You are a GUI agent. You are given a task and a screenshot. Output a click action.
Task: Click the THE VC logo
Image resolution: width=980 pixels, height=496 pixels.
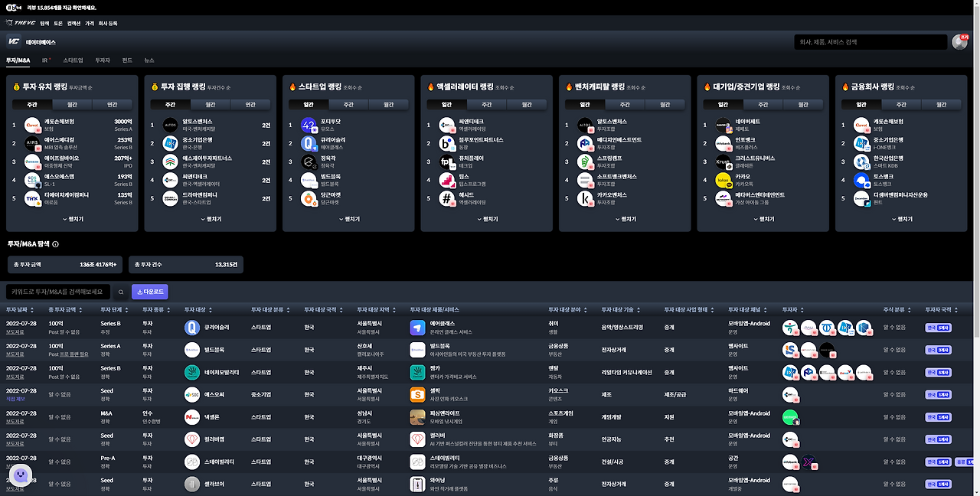(x=21, y=24)
